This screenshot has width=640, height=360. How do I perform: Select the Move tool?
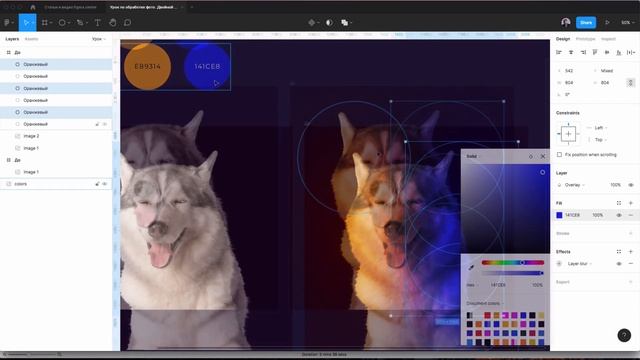pos(27,23)
